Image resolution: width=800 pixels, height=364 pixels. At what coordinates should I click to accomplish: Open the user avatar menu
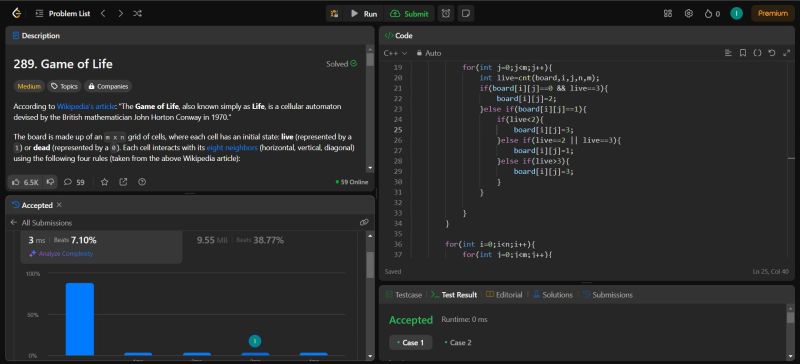(736, 14)
